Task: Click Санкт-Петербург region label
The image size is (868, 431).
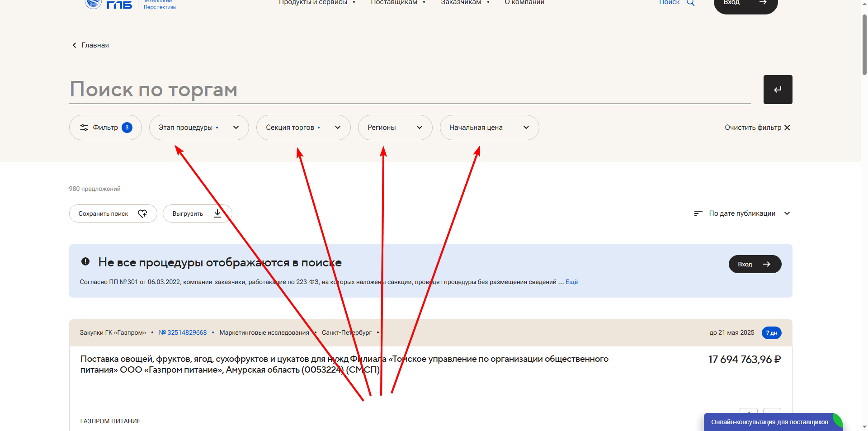Action: [347, 332]
